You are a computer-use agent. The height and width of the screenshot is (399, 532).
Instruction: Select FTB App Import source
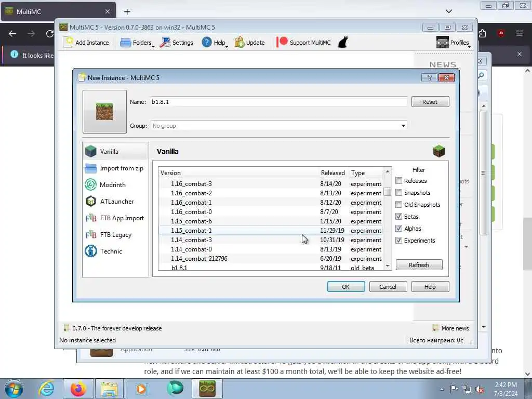(x=115, y=218)
